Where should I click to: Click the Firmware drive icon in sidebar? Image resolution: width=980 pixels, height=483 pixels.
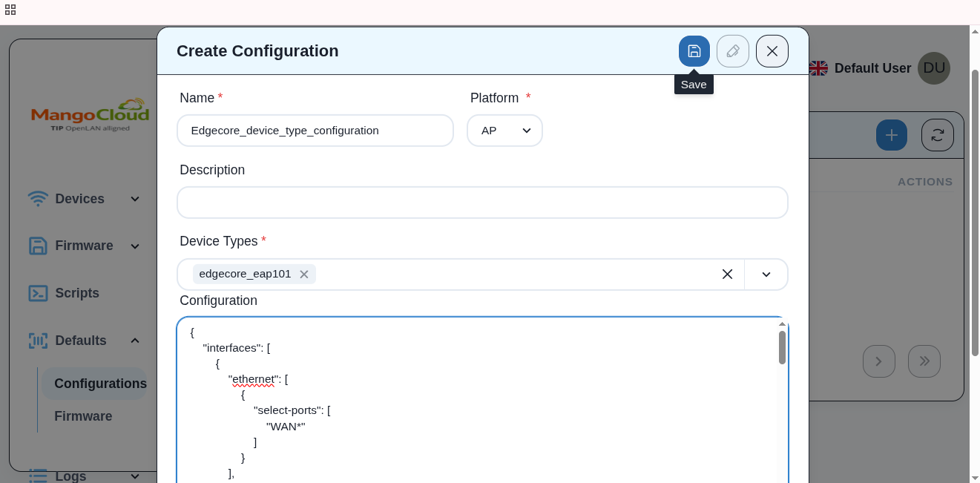pyautogui.click(x=38, y=246)
